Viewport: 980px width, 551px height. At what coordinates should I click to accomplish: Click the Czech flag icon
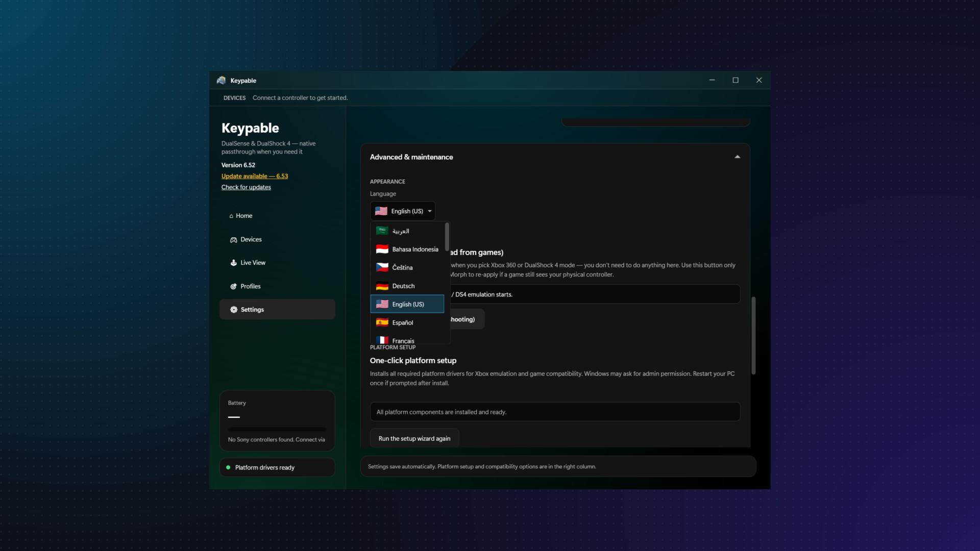(x=382, y=267)
